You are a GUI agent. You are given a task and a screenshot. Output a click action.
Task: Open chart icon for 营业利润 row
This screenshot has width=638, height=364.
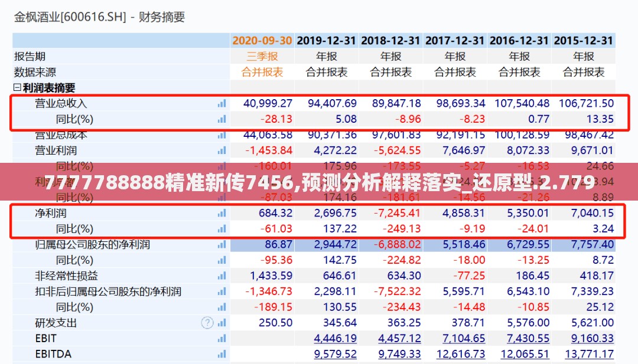click(222, 150)
